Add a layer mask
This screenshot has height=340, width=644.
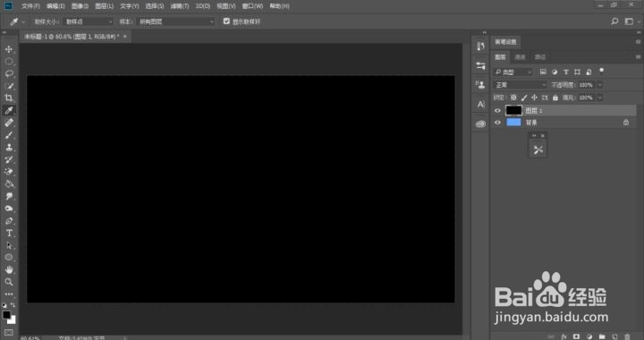(576, 336)
